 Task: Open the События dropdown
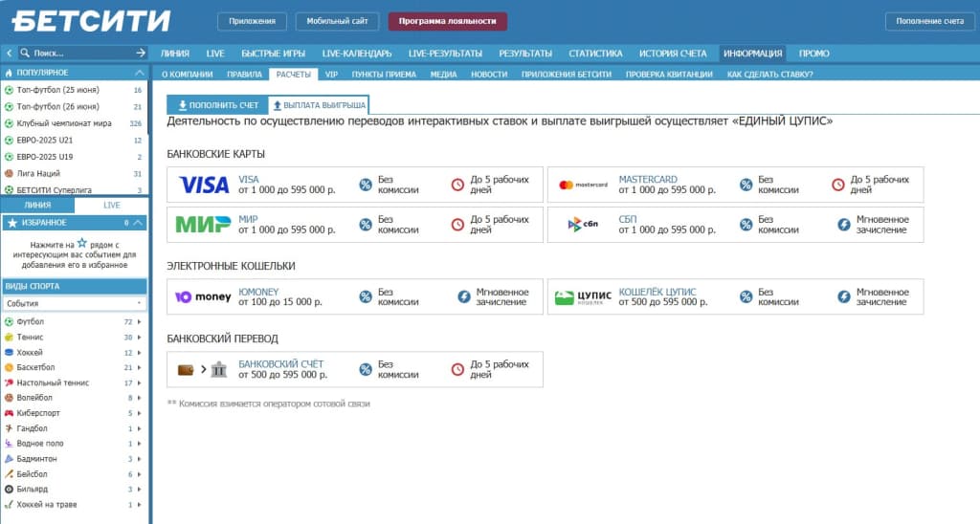74,303
